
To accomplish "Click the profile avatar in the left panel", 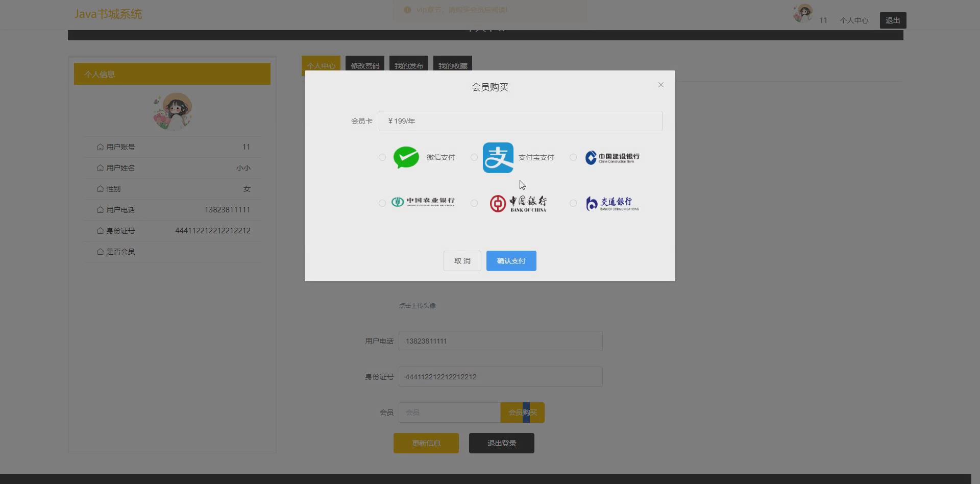I will (x=172, y=111).
